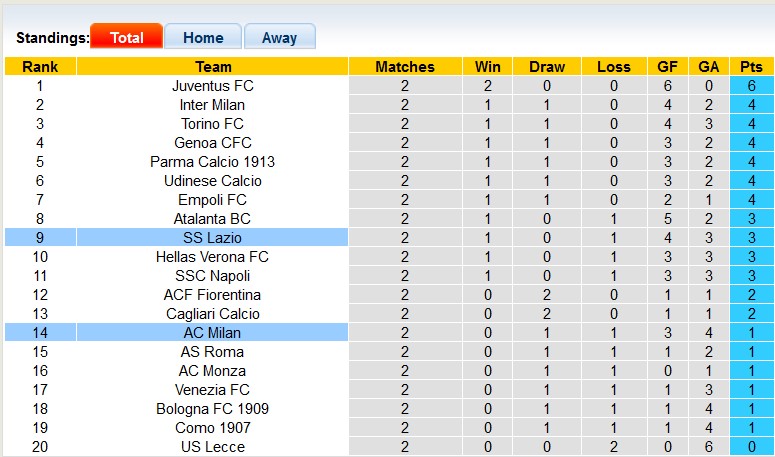Click the Team column header
775x457 pixels.
213,67
